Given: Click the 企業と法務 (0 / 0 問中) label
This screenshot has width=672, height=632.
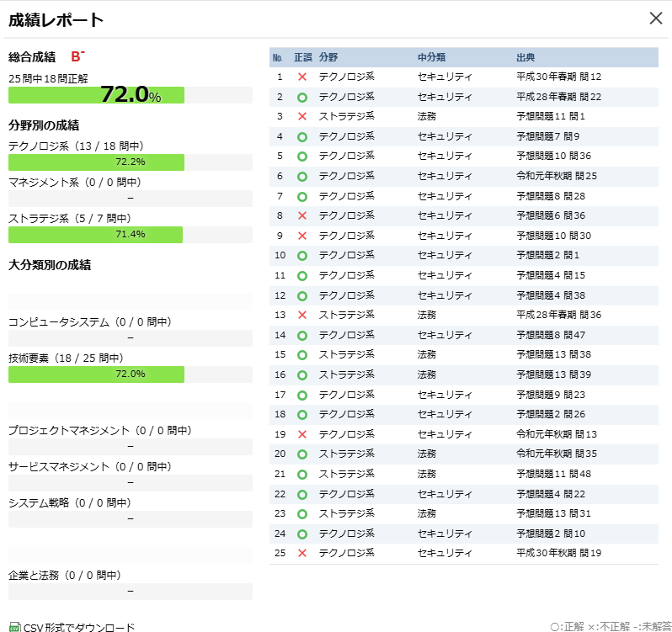Looking at the screenshot, I should [65, 575].
